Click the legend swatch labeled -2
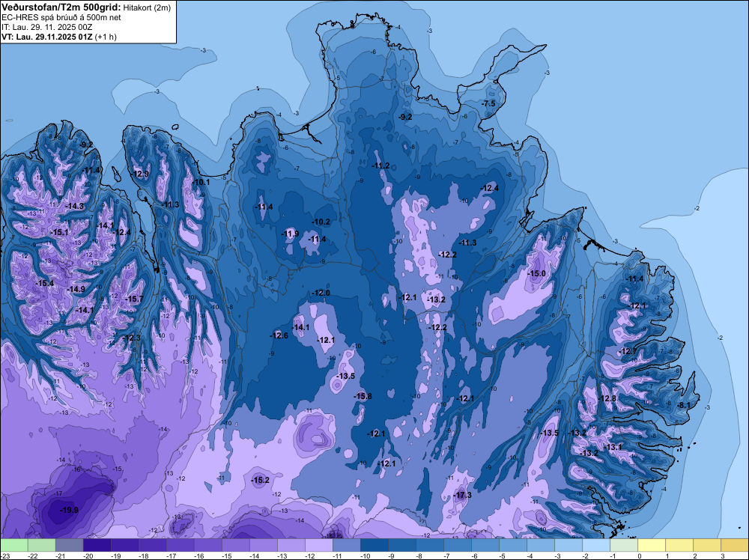 click(595, 545)
